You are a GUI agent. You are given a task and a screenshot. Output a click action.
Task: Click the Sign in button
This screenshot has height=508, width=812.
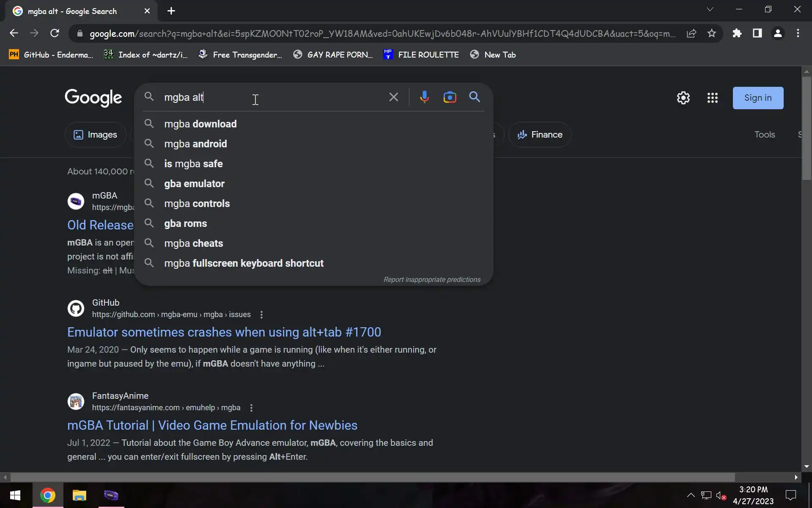click(757, 98)
